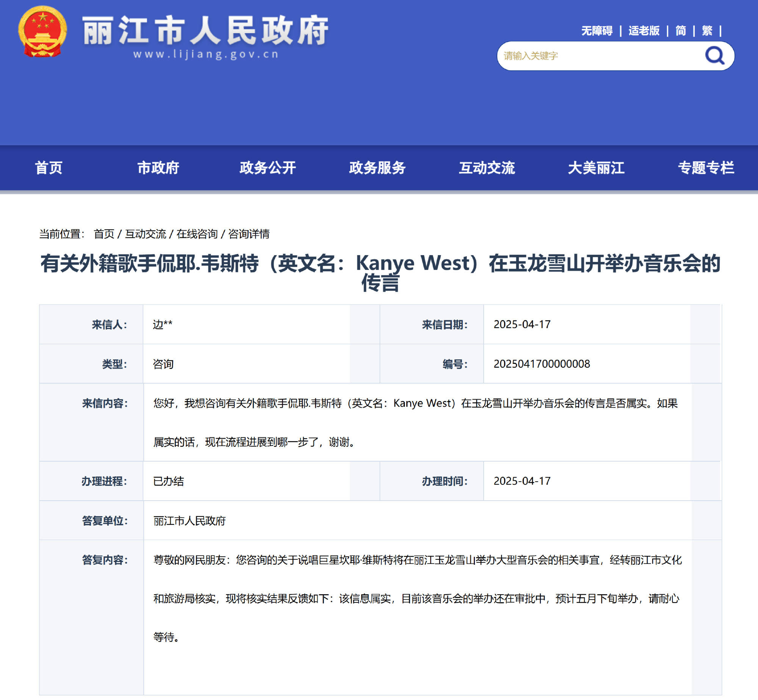Open the 大美丽江 navigation menu item

(596, 168)
